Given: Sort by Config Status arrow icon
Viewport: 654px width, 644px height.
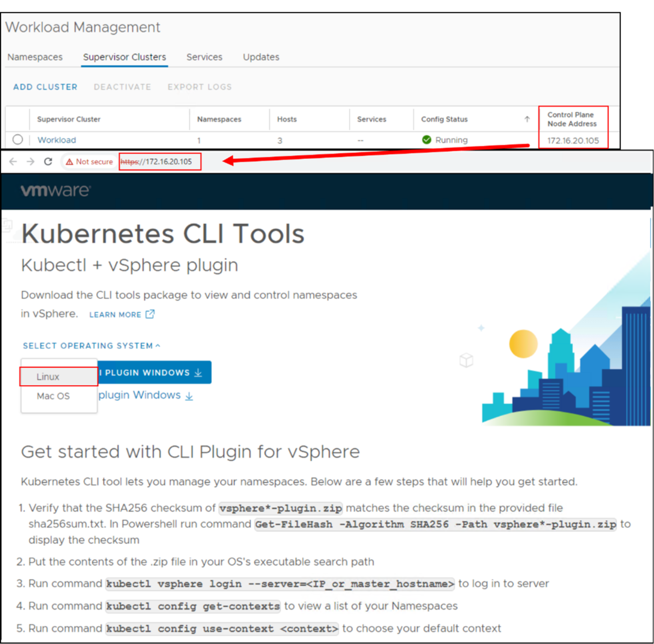Looking at the screenshot, I should tap(527, 119).
